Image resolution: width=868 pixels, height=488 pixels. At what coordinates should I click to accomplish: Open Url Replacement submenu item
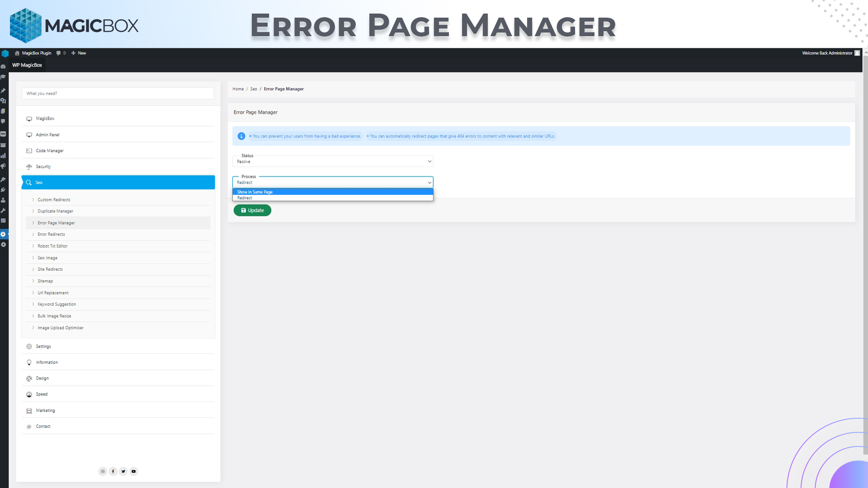[x=118, y=293]
